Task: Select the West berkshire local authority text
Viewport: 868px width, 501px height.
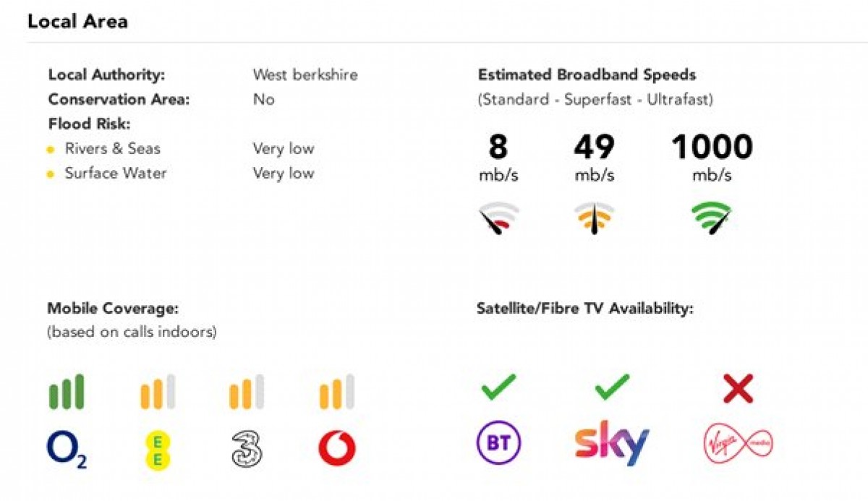Action: click(x=305, y=74)
